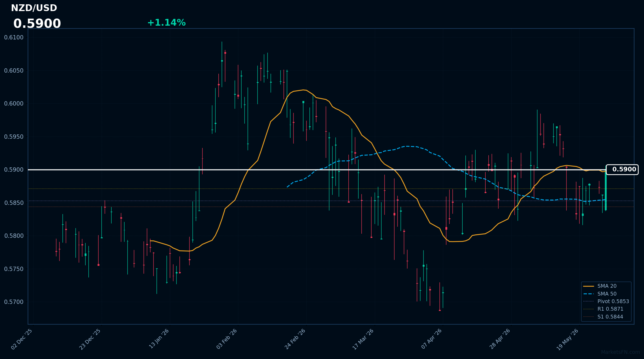Click the 28 Apr '26 date label

(x=500, y=339)
